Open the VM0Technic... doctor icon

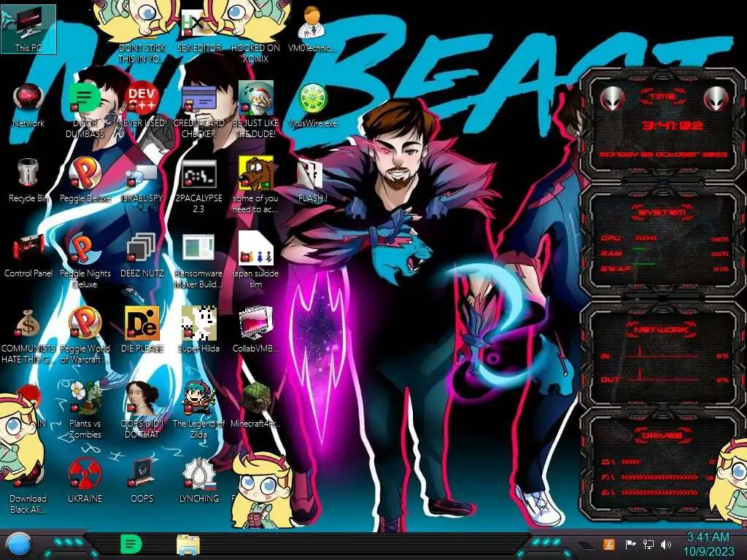coord(312,29)
